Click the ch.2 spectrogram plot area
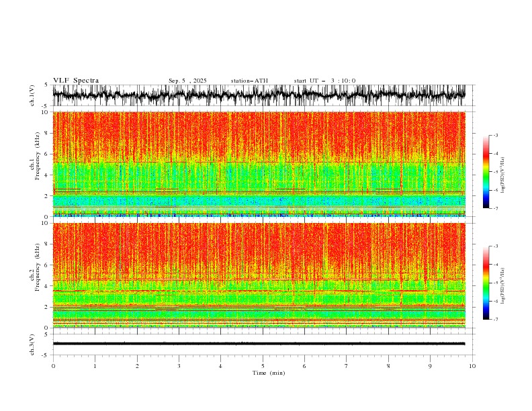Viewport: 532px width, 411px height. (x=259, y=275)
